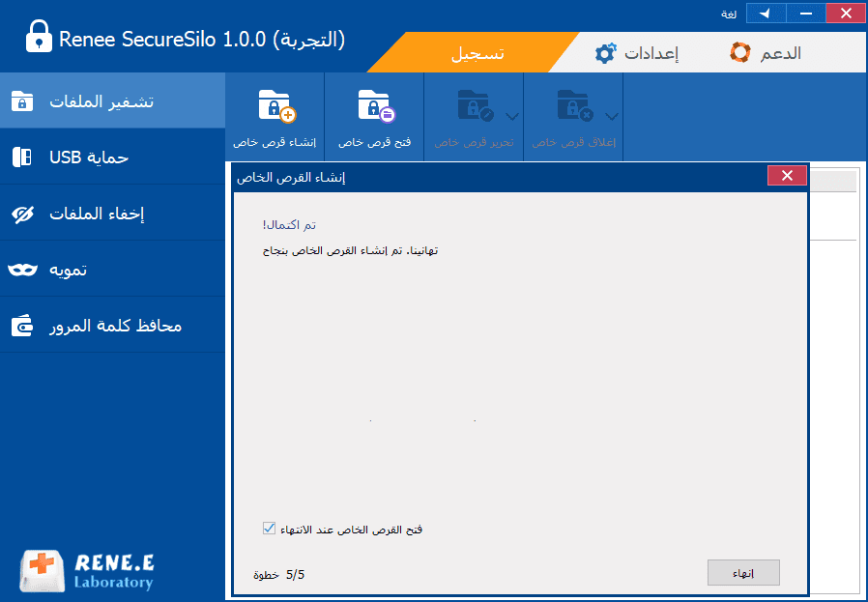The image size is (868, 602).
Task: Select تمويه in the sidebar
Action: pos(112,270)
